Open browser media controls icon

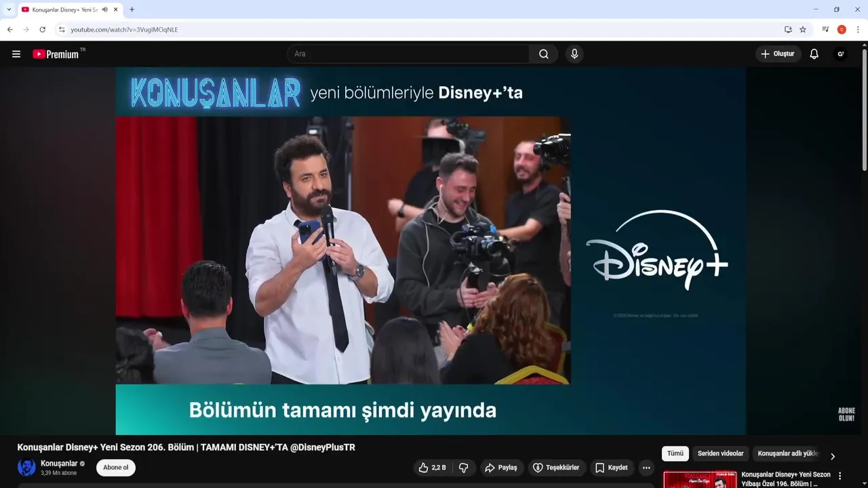[x=825, y=30]
